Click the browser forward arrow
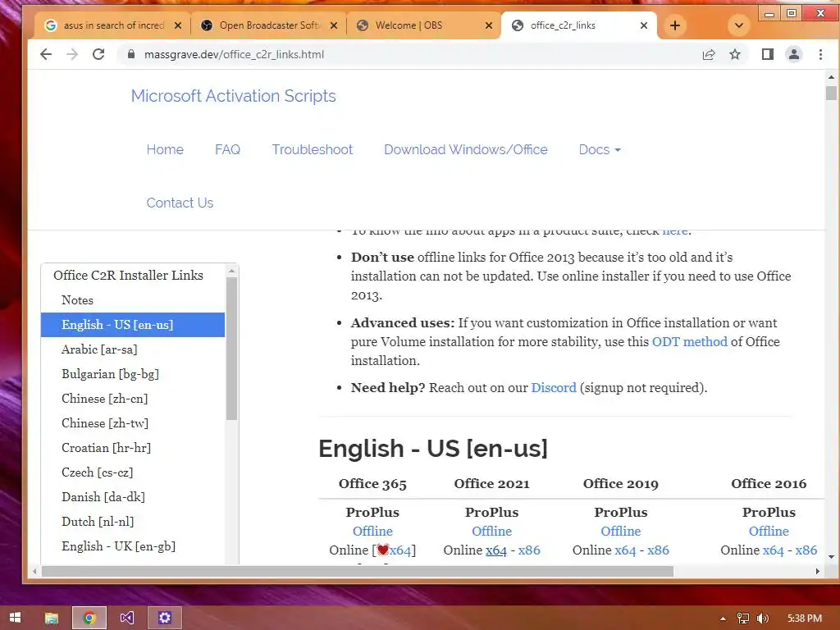This screenshot has width=840, height=630. (72, 54)
